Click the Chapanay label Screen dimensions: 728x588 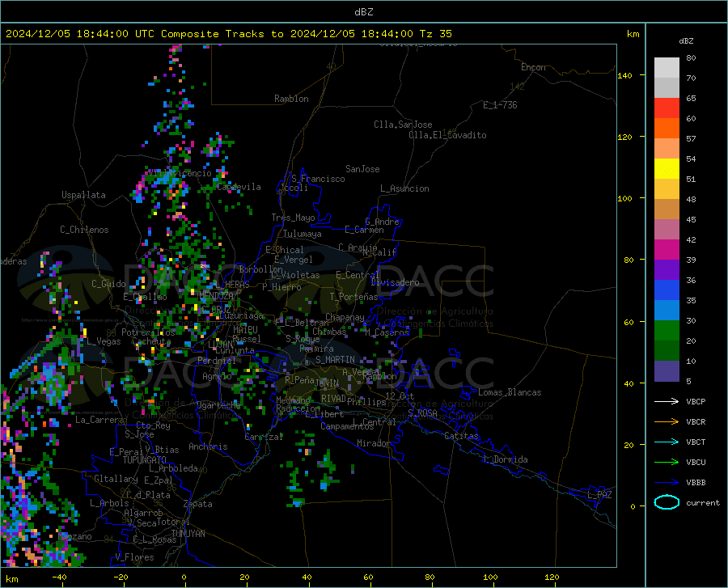tap(345, 317)
